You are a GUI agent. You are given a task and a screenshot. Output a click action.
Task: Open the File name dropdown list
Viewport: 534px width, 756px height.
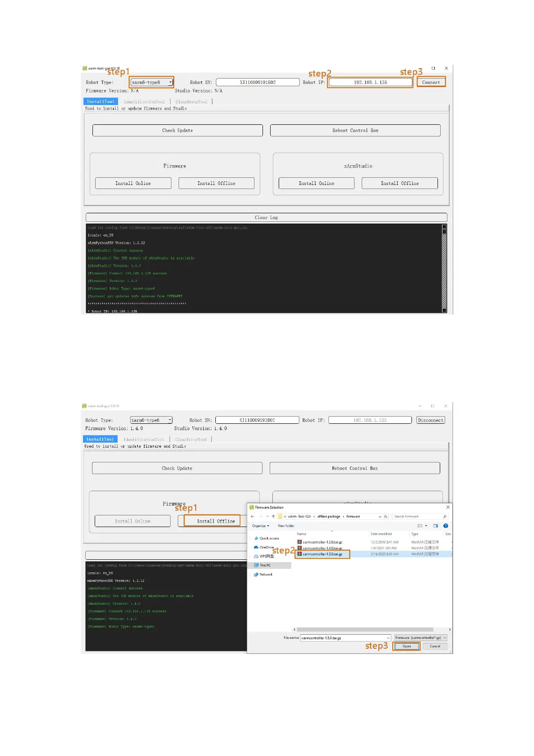click(388, 638)
